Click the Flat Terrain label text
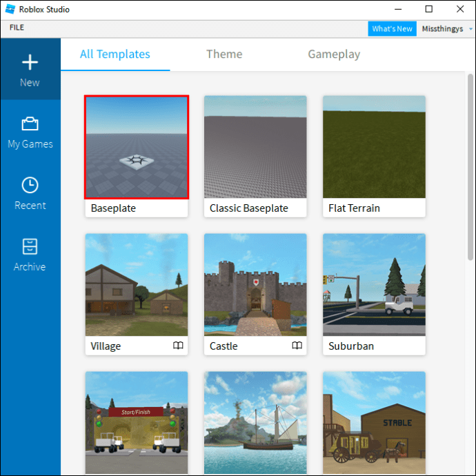The height and width of the screenshot is (476, 476). [x=354, y=208]
